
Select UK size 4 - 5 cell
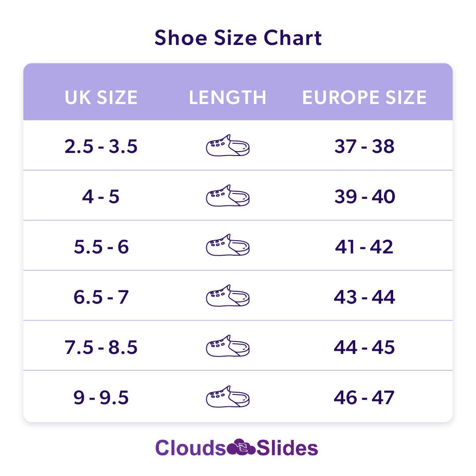(x=101, y=197)
